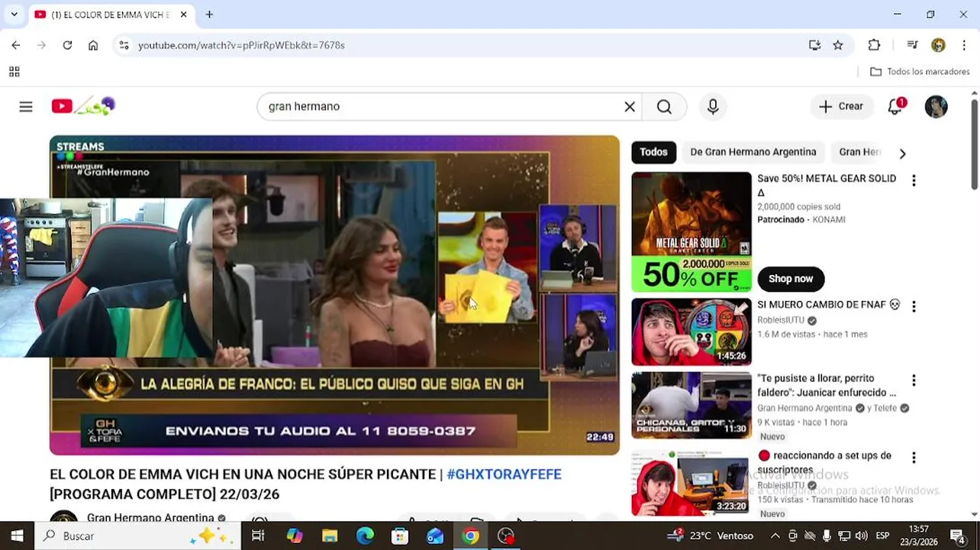Start voice search with the microphone
Screen dimensions: 980x550
713,107
